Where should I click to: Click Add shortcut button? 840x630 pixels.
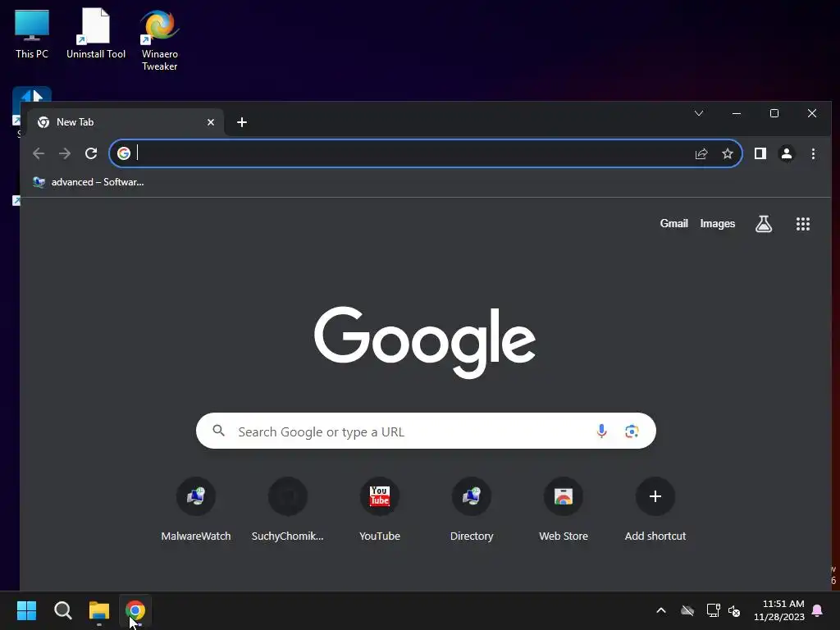coord(655,509)
